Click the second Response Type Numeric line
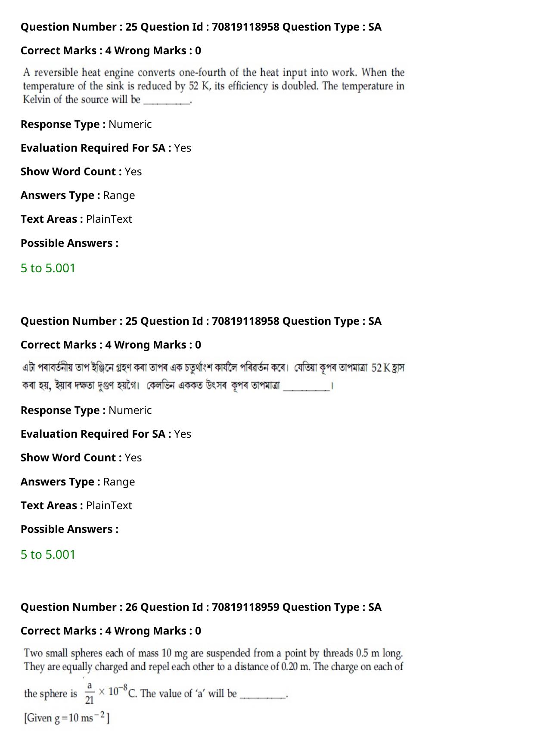 click(86, 410)
